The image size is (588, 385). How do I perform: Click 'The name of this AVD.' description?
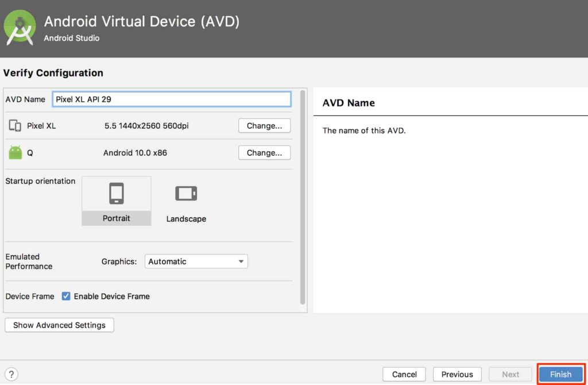pos(363,130)
